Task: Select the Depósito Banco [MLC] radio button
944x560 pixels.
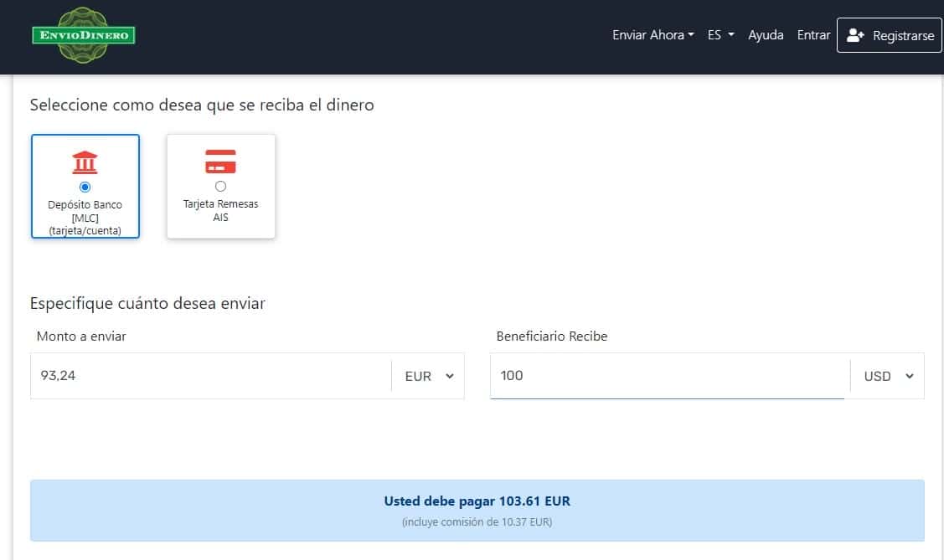Action: pos(85,187)
